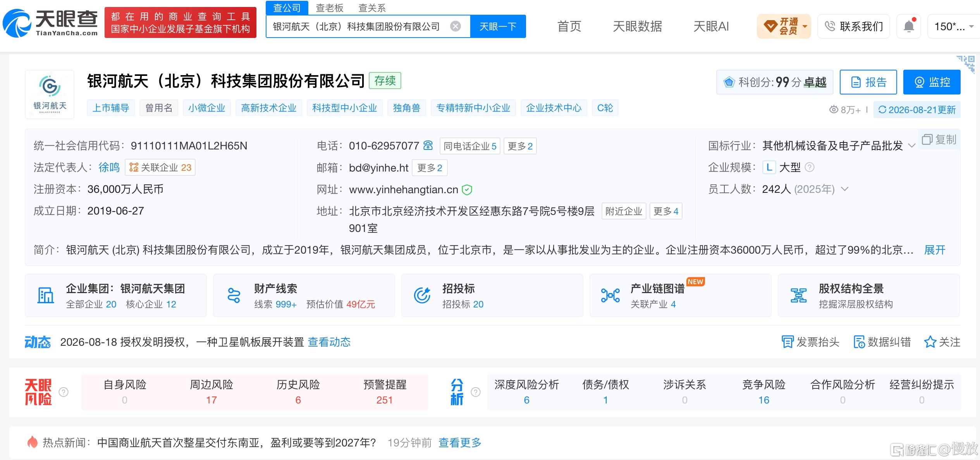Screen dimensions: 980x460
Task: Open the 股权结构全景 card
Action: (x=869, y=295)
